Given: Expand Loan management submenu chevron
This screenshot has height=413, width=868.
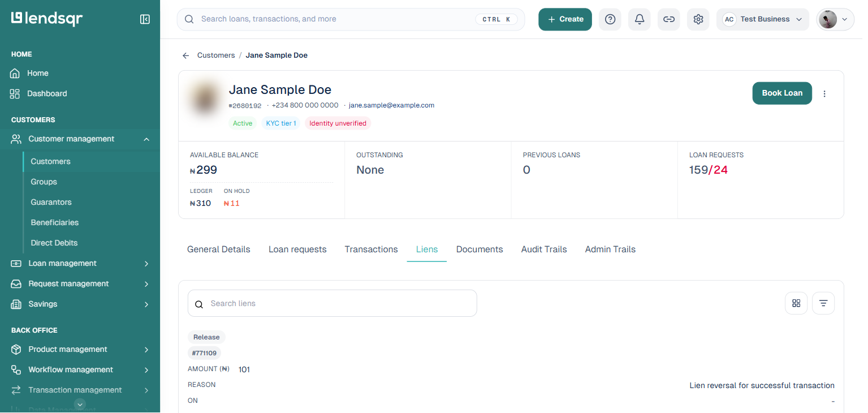Looking at the screenshot, I should [146, 264].
